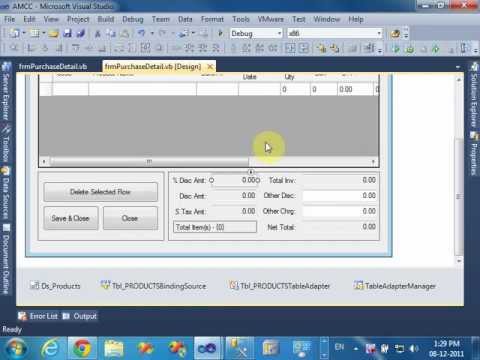This screenshot has width=480, height=360.
Task: Select the Tbl_PRODUCTSBindingSource component
Action: (x=153, y=286)
